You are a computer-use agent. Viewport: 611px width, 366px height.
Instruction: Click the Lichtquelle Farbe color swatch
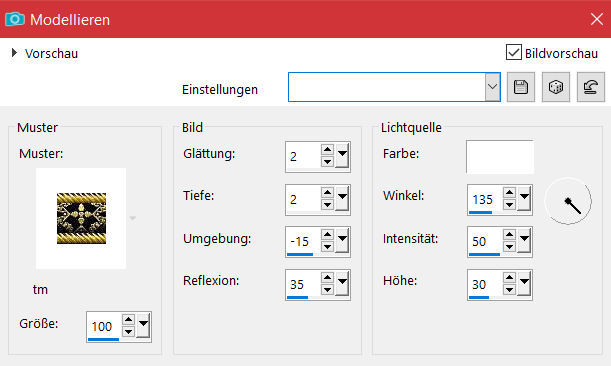tap(500, 157)
